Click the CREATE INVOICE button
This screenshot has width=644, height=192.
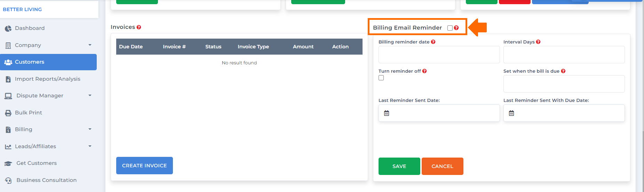click(144, 166)
